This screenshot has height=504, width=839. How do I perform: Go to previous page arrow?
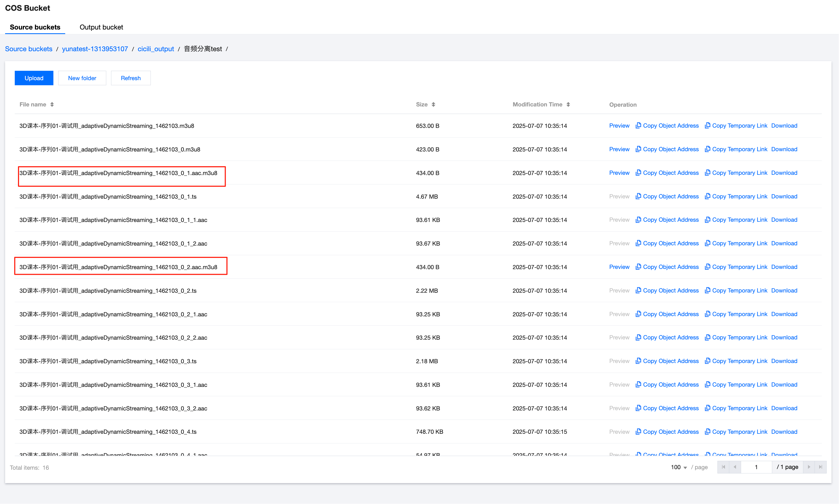point(735,467)
